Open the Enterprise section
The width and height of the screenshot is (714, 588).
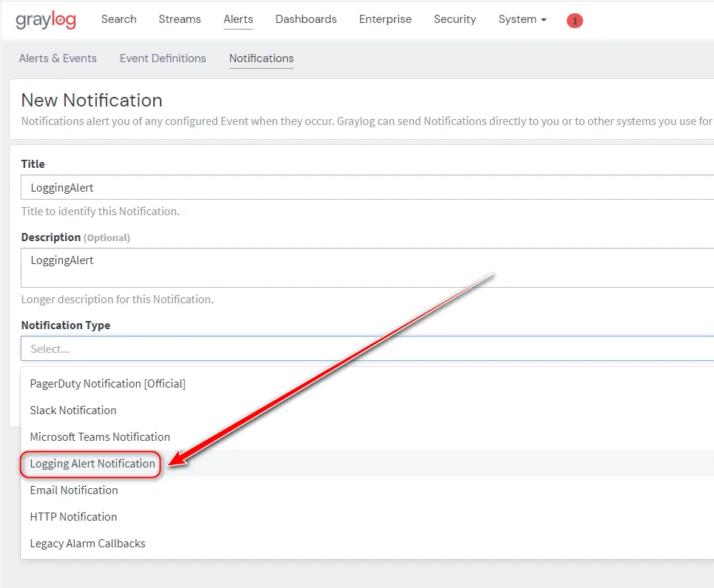coord(385,19)
